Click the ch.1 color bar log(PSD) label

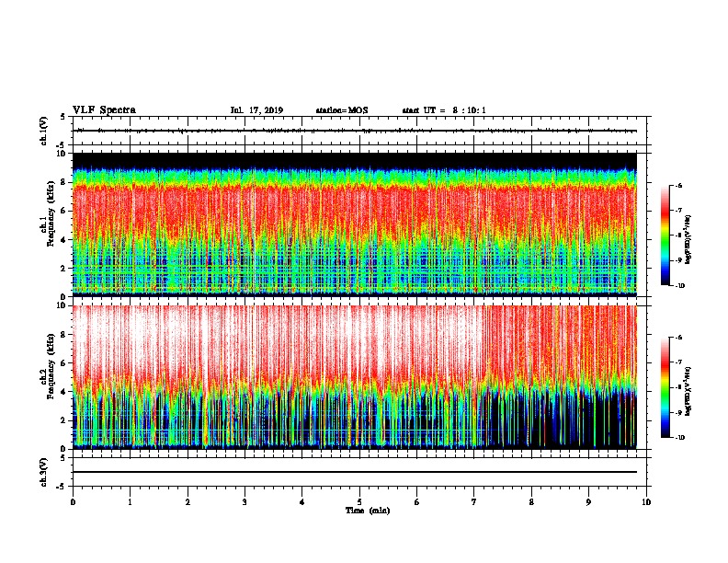[688, 239]
